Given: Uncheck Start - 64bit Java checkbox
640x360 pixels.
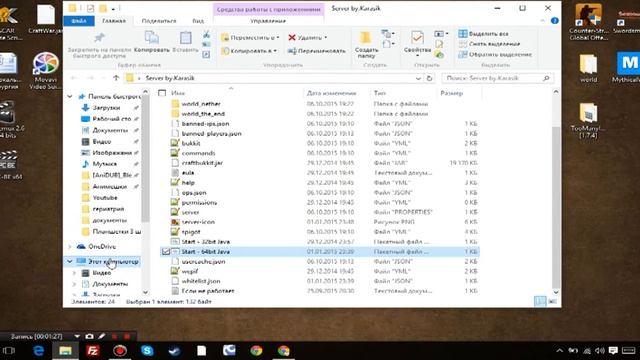Looking at the screenshot, I should [166, 252].
